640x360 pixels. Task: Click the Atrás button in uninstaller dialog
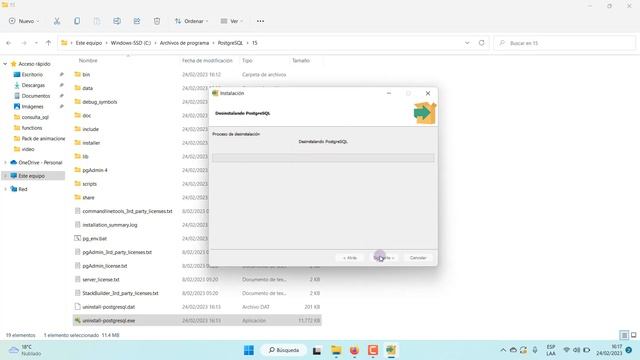click(350, 258)
